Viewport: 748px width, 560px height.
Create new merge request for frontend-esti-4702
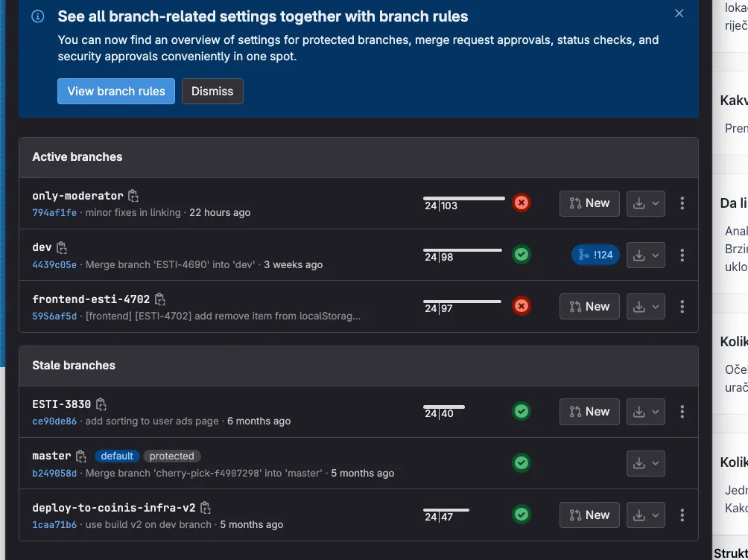[589, 306]
